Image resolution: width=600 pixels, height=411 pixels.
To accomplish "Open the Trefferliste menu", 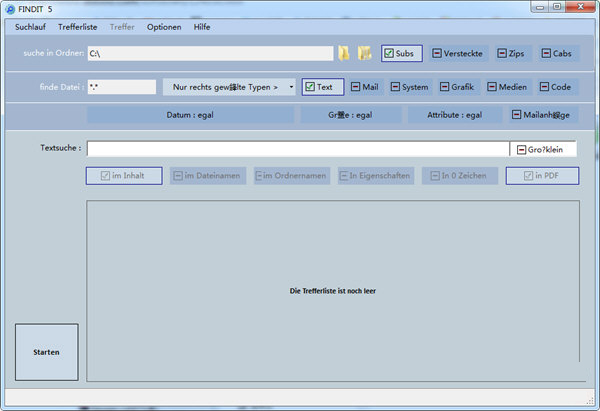I will (78, 27).
